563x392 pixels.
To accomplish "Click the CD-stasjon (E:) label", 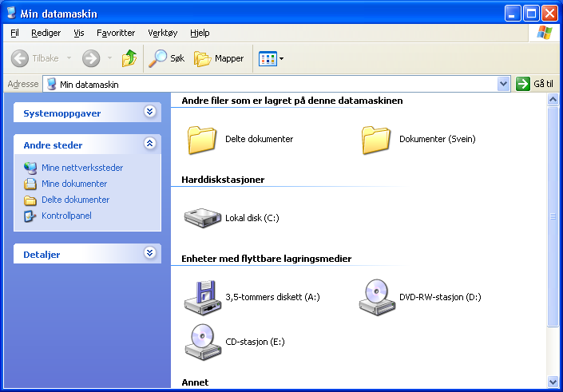I will point(255,342).
